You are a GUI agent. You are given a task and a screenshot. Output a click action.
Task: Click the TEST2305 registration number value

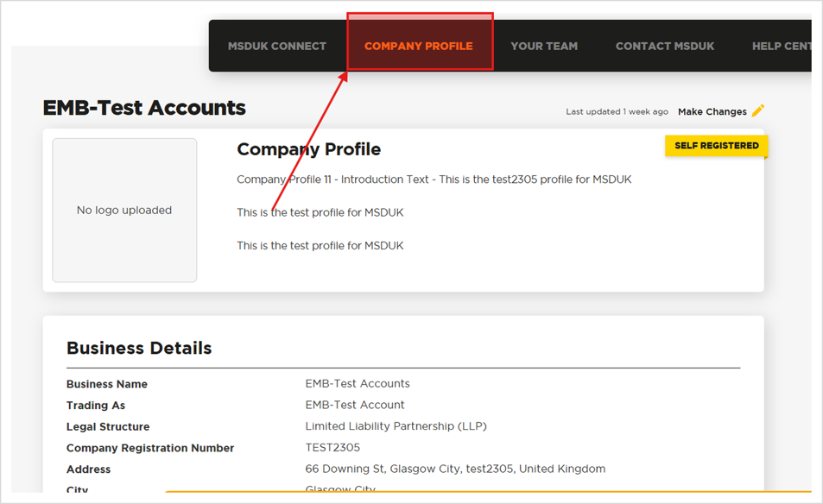pyautogui.click(x=332, y=448)
